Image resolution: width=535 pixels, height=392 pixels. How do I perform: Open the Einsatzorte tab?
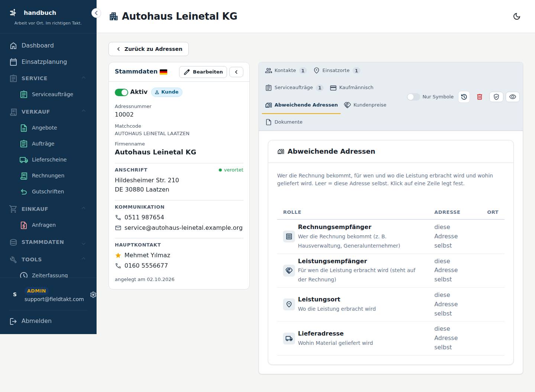[x=337, y=71]
